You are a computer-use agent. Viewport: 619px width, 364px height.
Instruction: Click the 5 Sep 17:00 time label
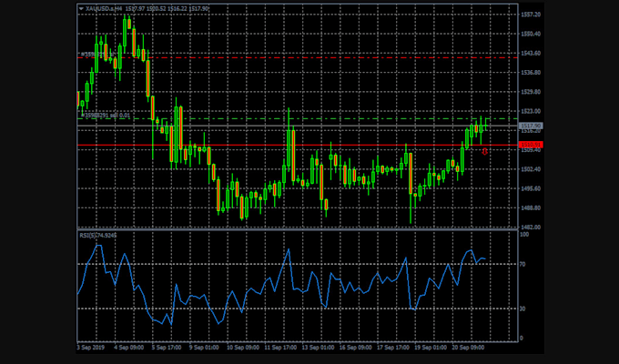(167, 348)
